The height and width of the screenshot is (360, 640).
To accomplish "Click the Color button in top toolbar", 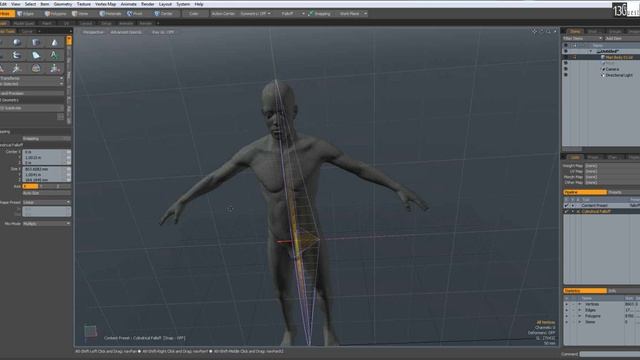I will coord(194,13).
